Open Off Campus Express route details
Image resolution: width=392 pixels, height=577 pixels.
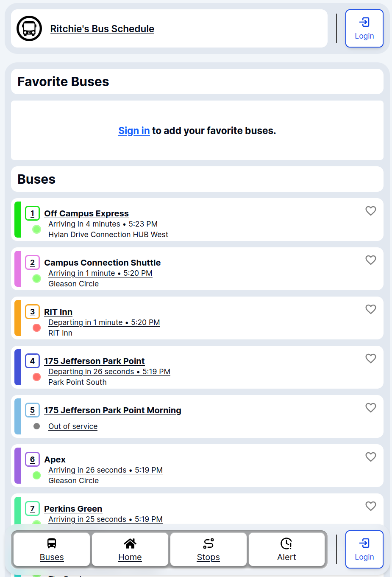click(86, 213)
